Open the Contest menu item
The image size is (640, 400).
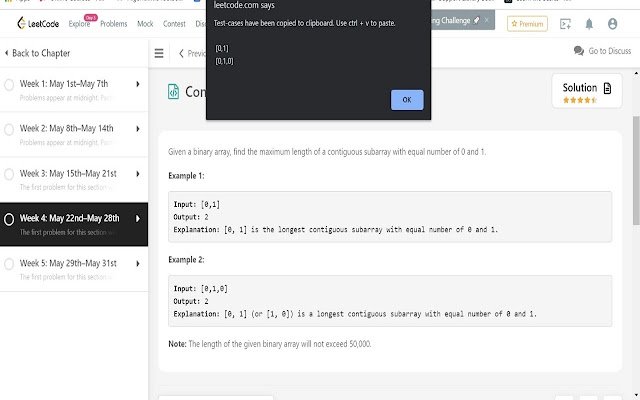pos(174,24)
